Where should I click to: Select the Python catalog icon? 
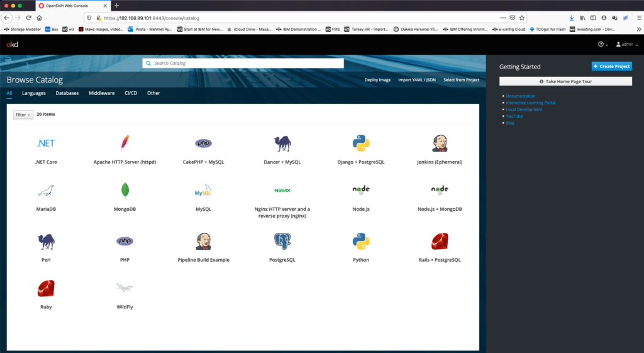click(361, 241)
